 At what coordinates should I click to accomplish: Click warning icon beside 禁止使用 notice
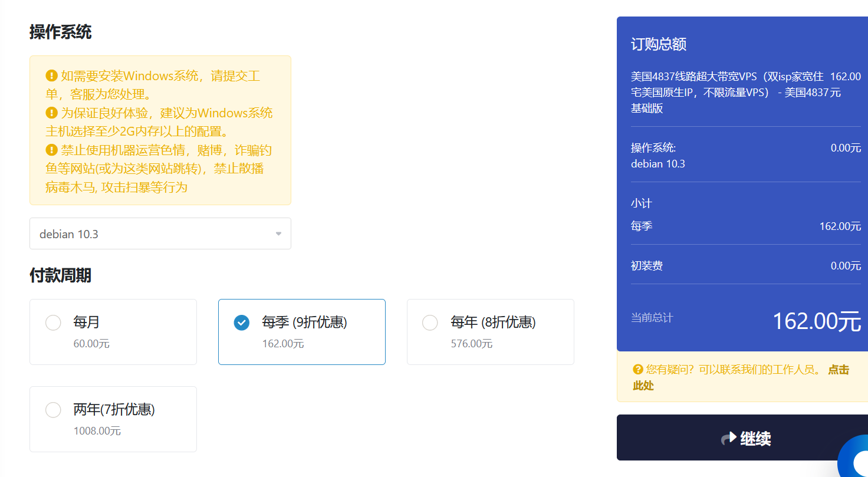(x=52, y=150)
